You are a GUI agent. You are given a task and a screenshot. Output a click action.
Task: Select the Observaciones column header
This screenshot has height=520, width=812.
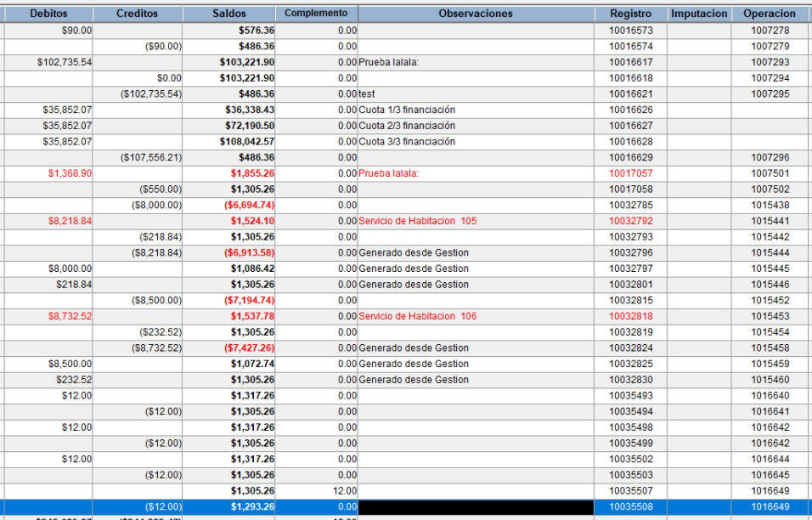point(476,14)
